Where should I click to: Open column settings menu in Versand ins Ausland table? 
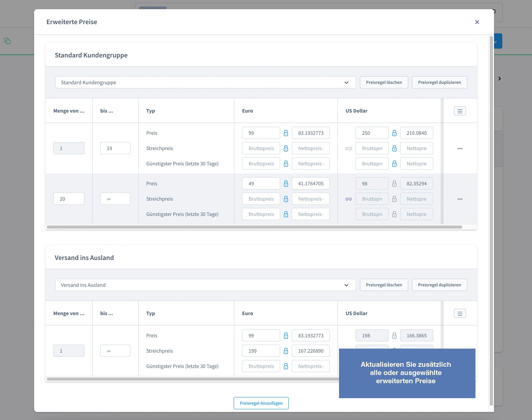(460, 313)
